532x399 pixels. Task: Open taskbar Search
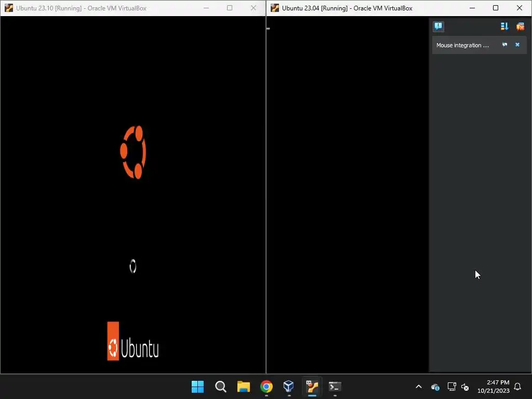(x=220, y=387)
